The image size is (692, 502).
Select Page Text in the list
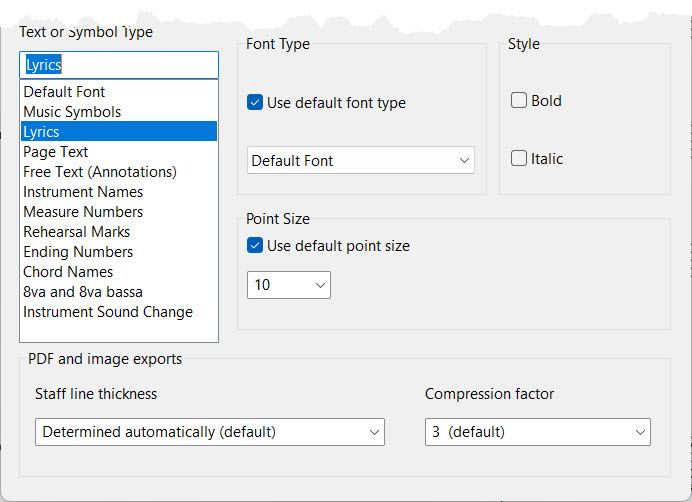(x=56, y=152)
